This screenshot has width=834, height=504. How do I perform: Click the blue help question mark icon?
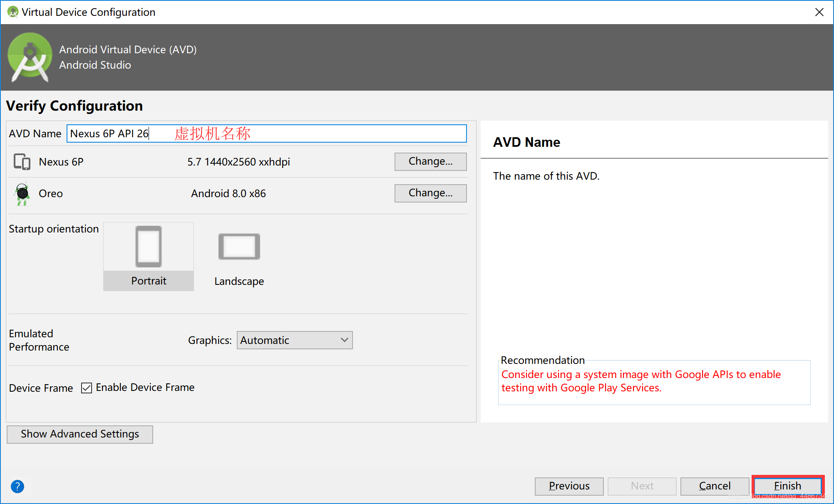click(17, 486)
